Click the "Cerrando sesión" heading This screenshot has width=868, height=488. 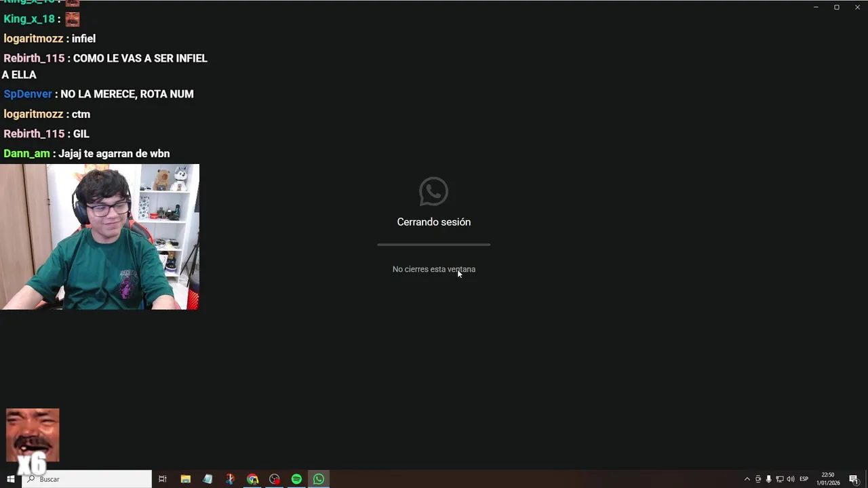tap(434, 222)
